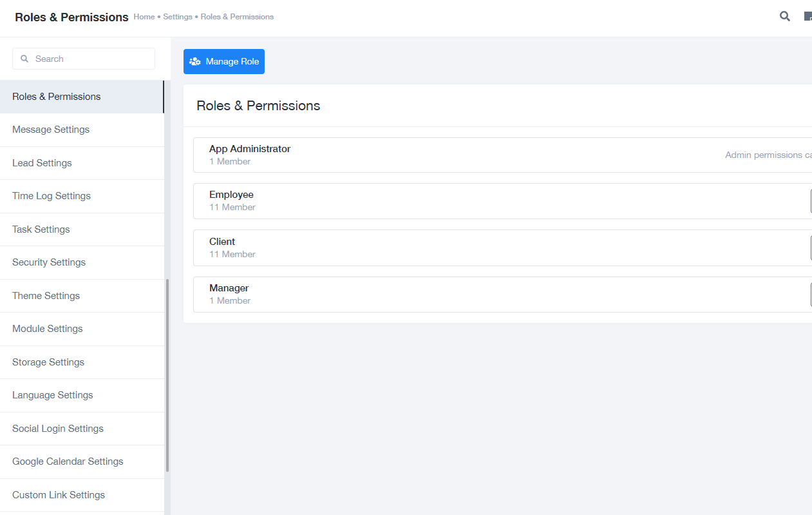Click the magnifier icon inside the sidebar search box
This screenshot has height=515, width=812.
coord(24,59)
